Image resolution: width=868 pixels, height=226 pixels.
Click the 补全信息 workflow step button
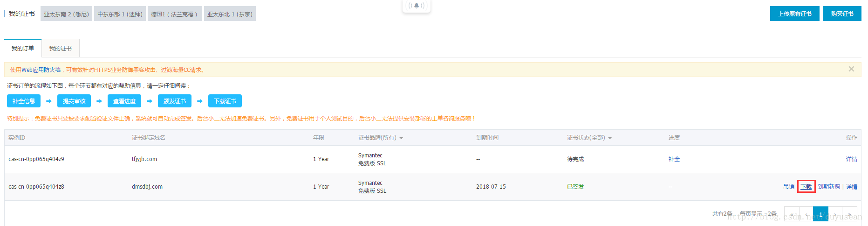point(24,101)
